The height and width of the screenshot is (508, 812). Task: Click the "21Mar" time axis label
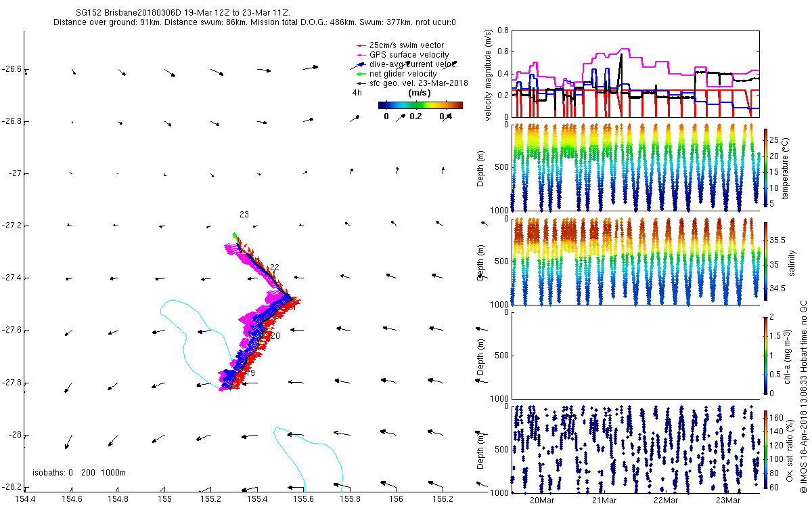(604, 501)
